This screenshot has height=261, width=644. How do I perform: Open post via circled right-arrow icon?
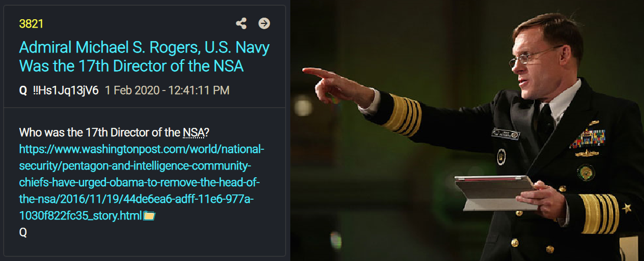point(264,23)
